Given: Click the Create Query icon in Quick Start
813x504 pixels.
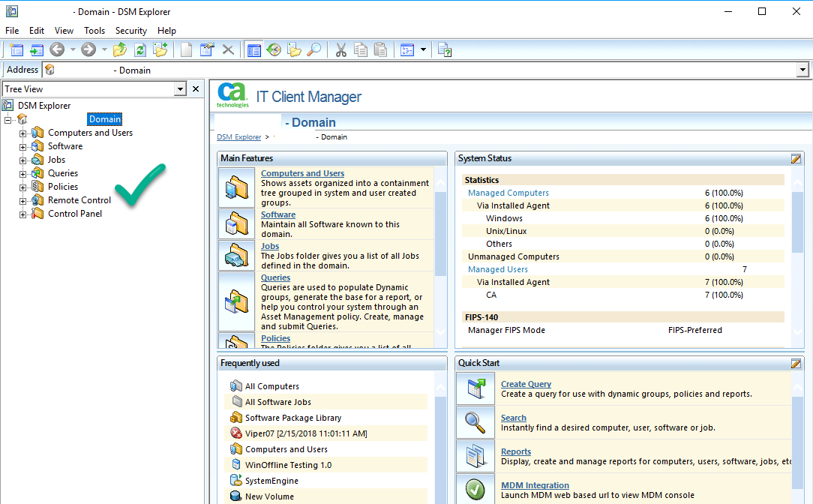Looking at the screenshot, I should pos(475,388).
